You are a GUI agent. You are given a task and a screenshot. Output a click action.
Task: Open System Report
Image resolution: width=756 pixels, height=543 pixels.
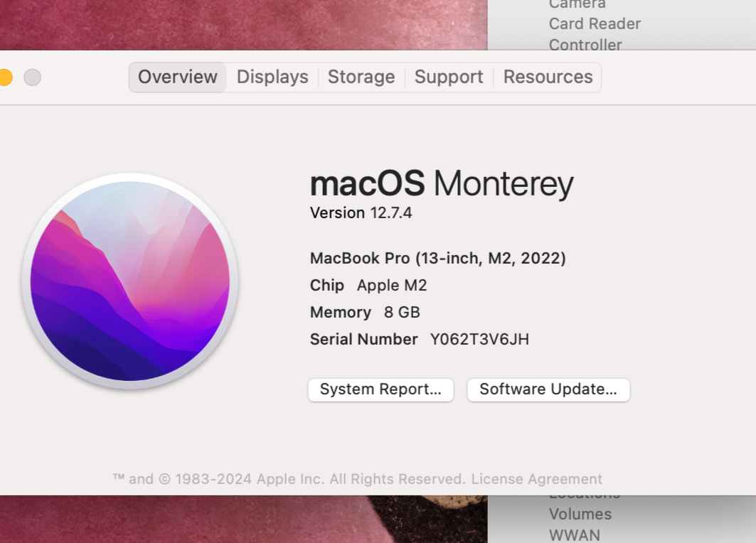tap(380, 389)
